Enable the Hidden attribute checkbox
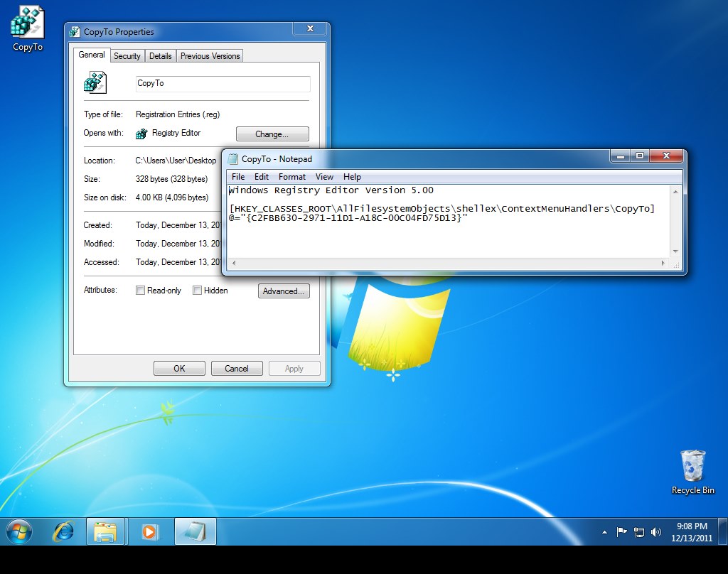 tap(198, 291)
